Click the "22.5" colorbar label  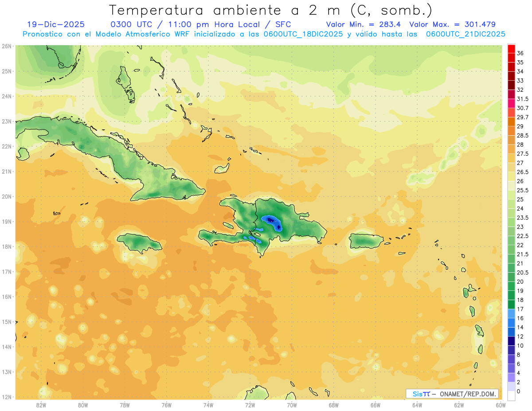(522, 236)
